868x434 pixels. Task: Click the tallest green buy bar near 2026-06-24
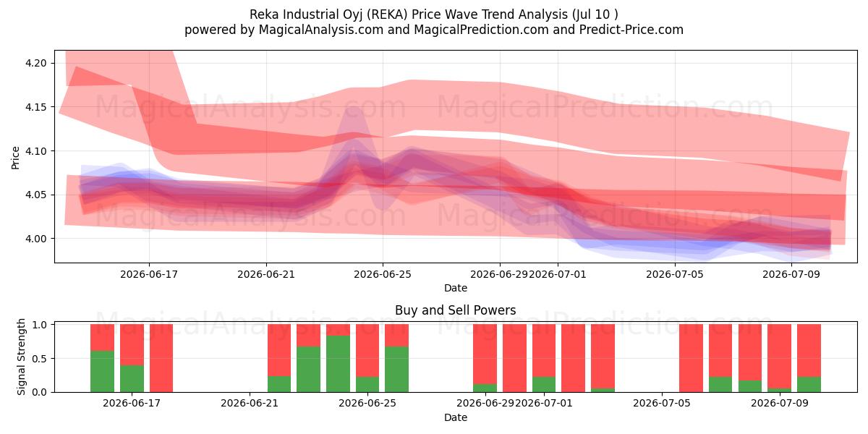[338, 364]
